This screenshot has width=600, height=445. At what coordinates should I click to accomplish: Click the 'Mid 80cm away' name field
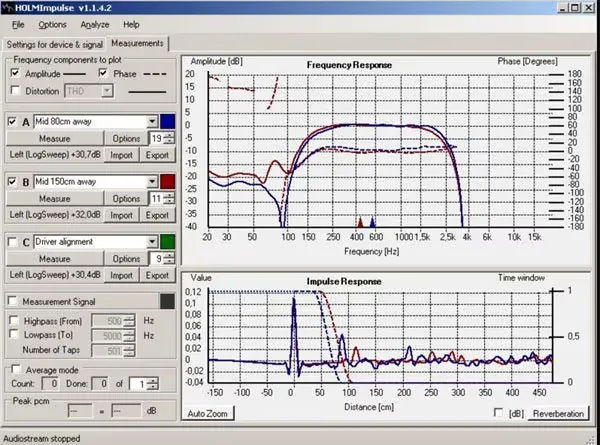(x=90, y=122)
